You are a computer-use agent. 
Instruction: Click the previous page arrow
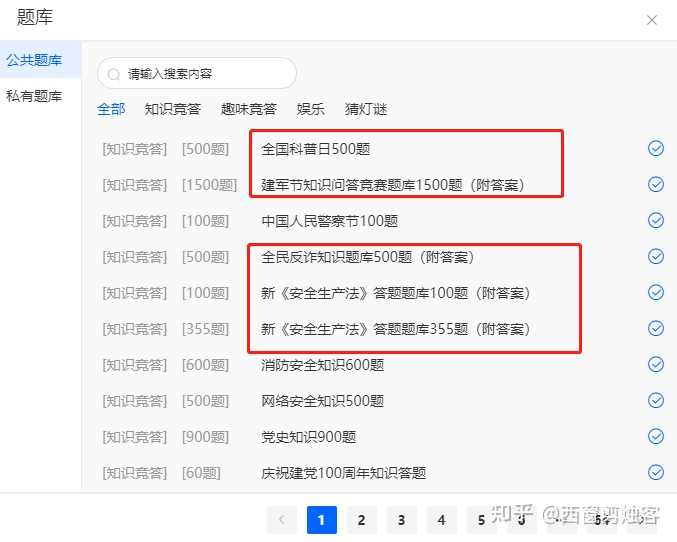coord(282,520)
